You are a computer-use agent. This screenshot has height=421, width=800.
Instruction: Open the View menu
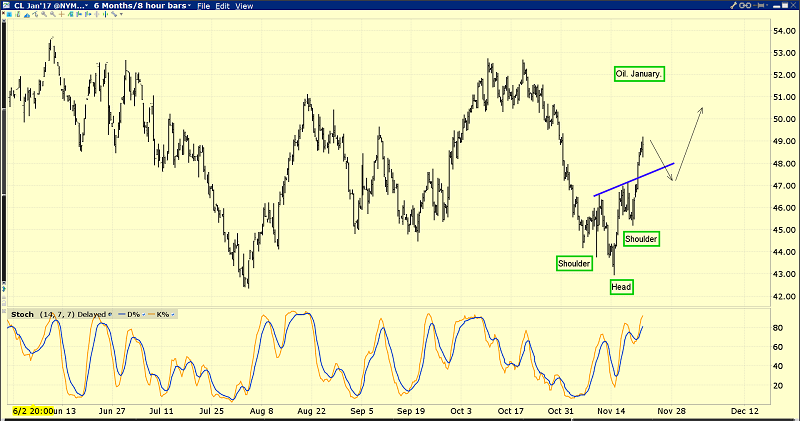coord(245,6)
